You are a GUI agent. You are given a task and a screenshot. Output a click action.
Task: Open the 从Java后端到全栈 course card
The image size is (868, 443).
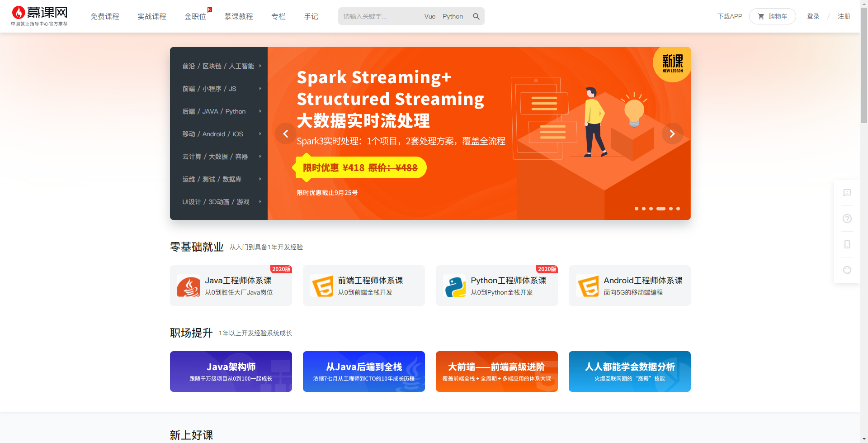pos(364,372)
